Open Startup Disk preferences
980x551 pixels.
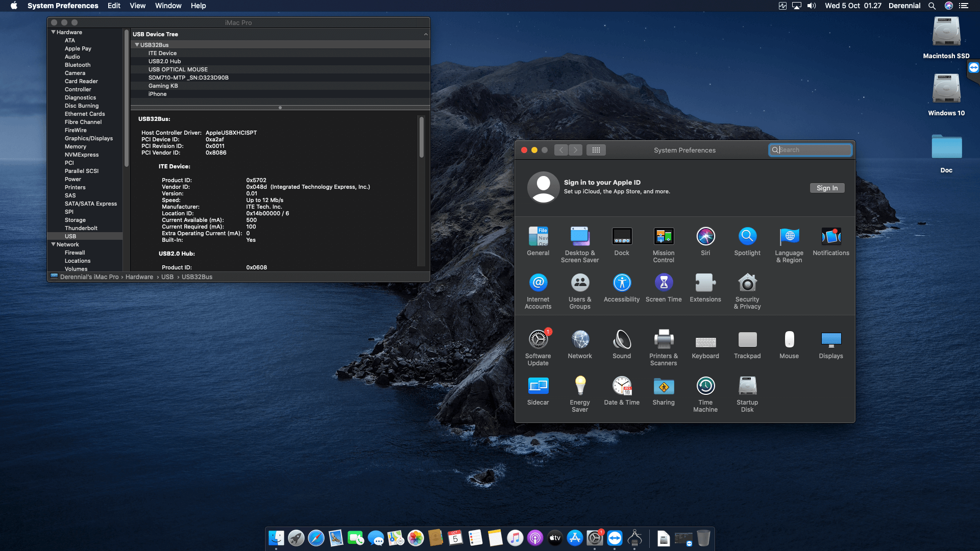click(x=747, y=386)
